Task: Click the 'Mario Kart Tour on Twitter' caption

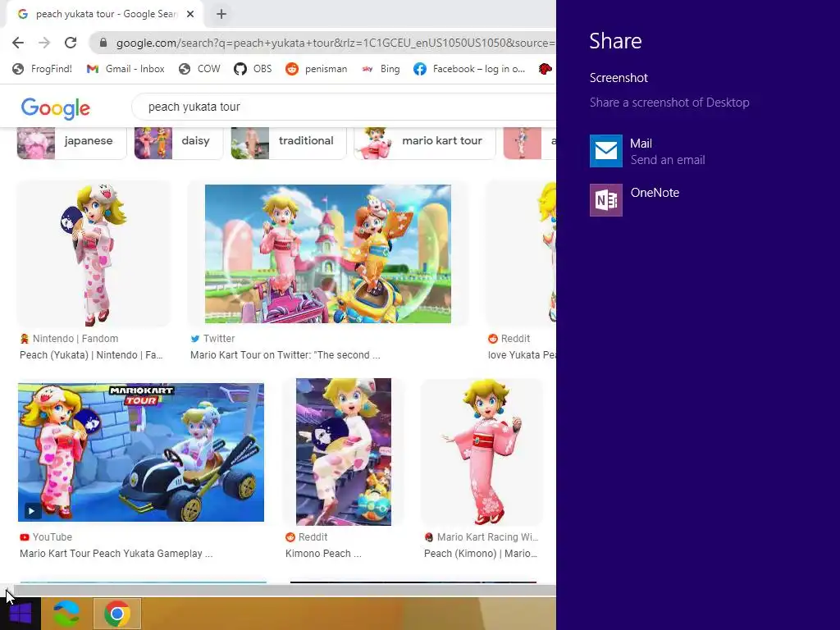Action: (285, 355)
